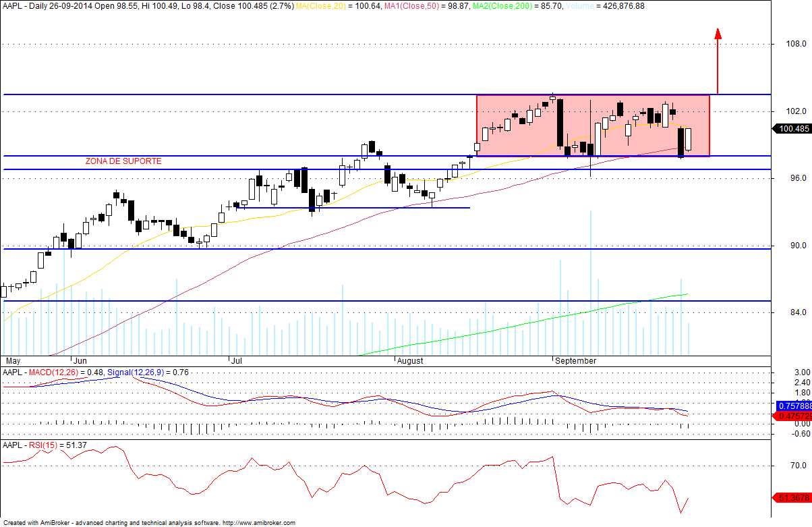Click the ZONA DE SUPORTE annotation text
The height and width of the screenshot is (527, 812).
(123, 161)
